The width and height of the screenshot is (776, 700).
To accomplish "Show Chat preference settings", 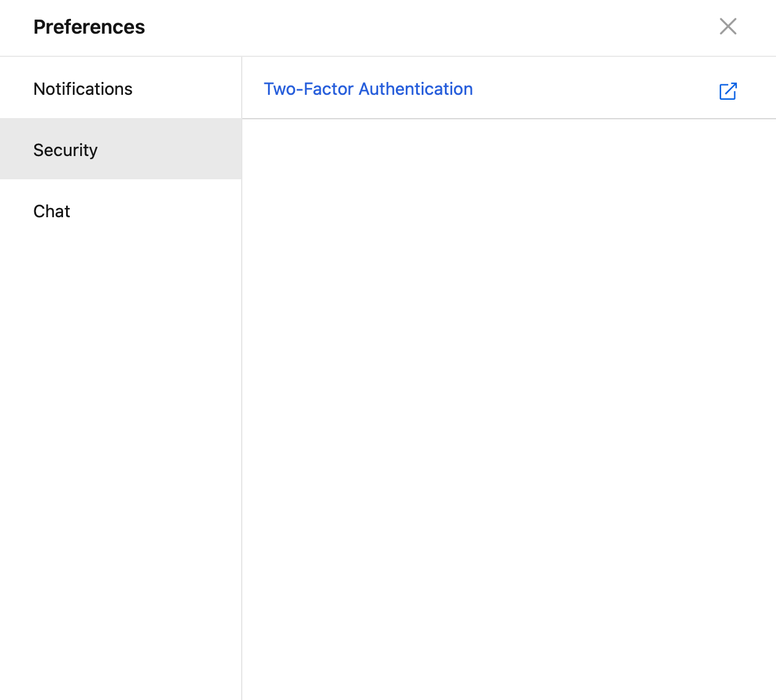I will [x=52, y=211].
